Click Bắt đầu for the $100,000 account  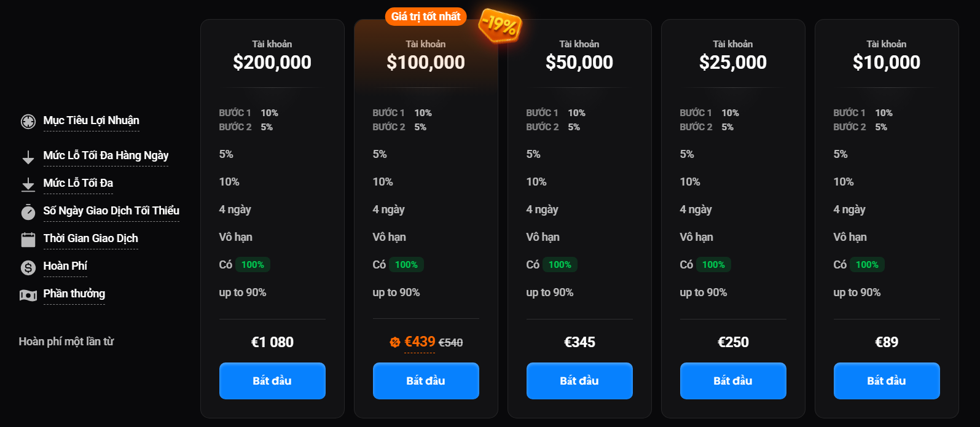click(x=426, y=381)
